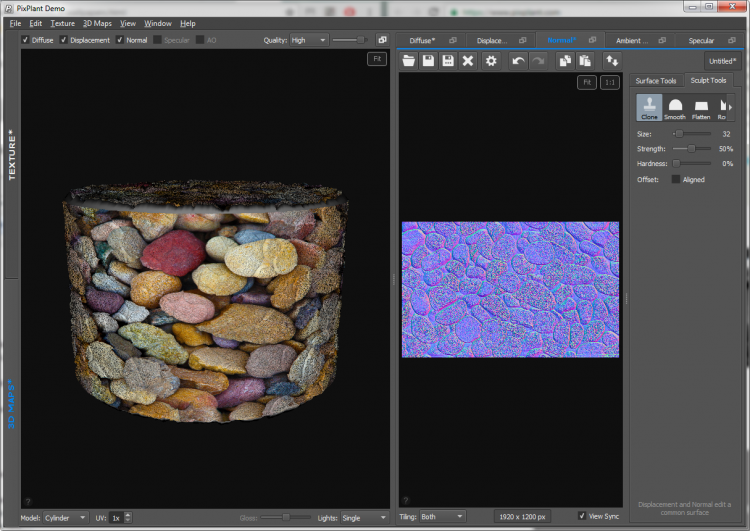Click the swap up-down arrows icon
The width and height of the screenshot is (750, 531).
pyautogui.click(x=611, y=61)
